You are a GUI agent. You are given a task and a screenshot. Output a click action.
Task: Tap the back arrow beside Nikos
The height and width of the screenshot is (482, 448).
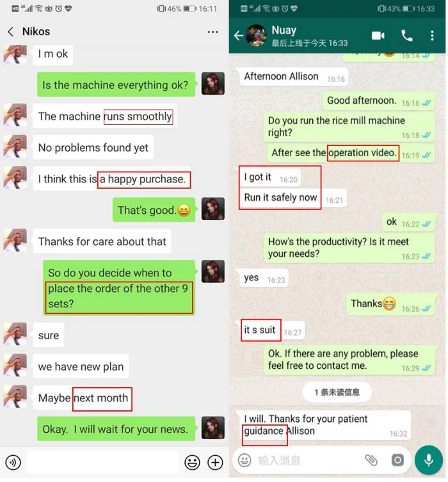point(10,31)
